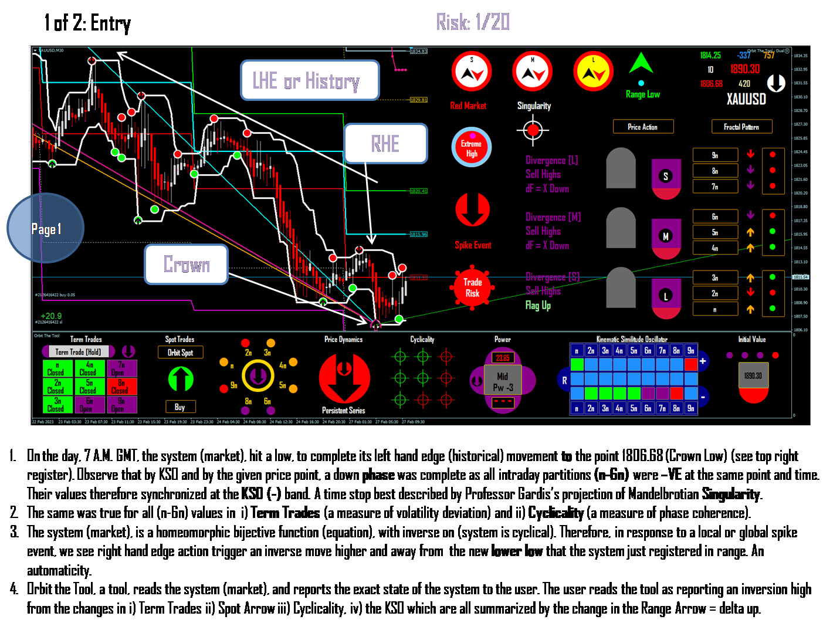This screenshot has height=623, width=840.
Task: Click the Term Trade (Hold) button
Action: pos(78,352)
